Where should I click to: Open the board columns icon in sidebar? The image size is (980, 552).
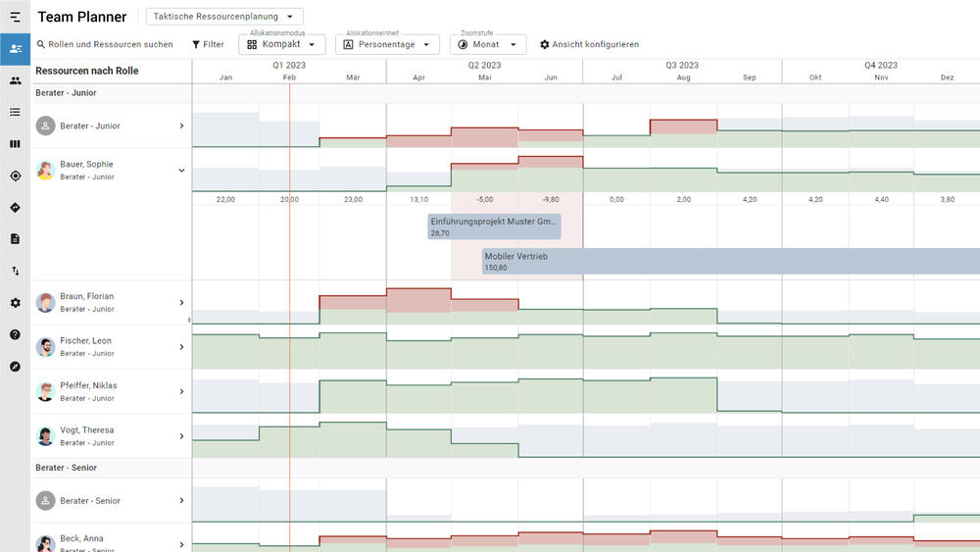[x=15, y=144]
